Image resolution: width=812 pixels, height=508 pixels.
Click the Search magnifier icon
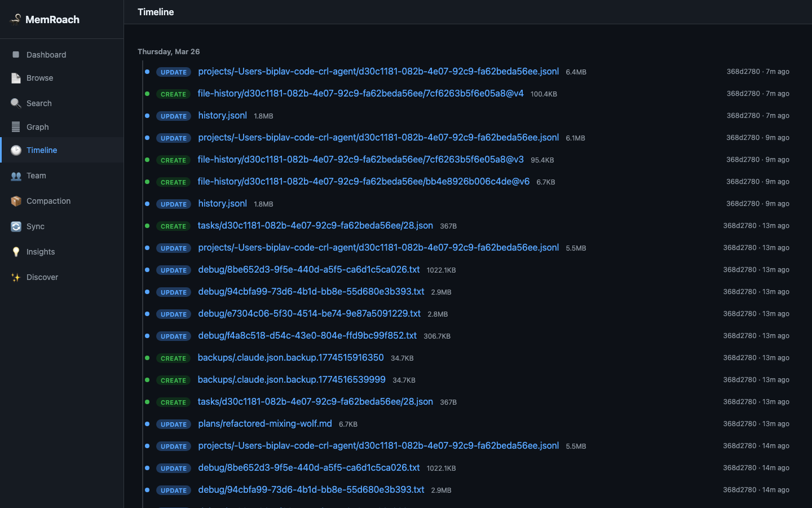(16, 103)
